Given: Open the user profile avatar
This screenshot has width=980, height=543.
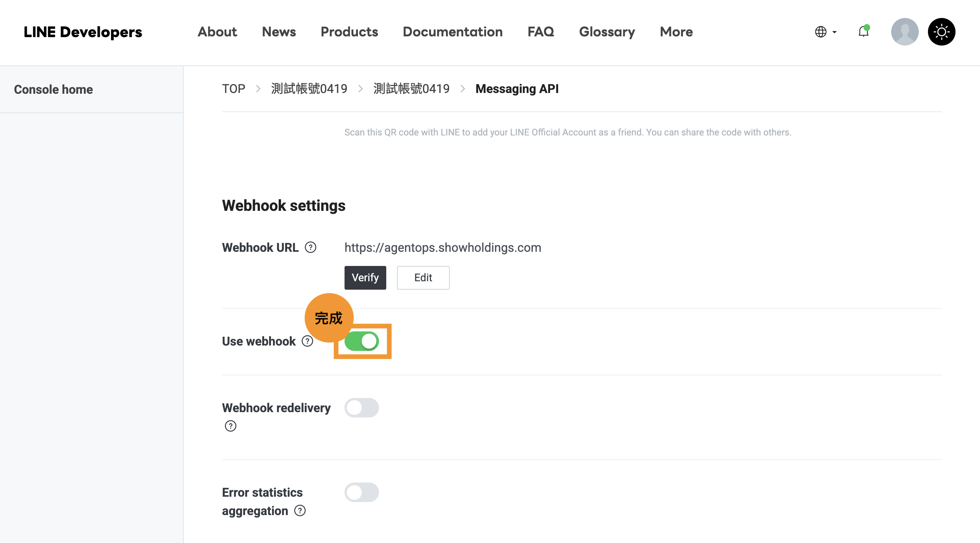Looking at the screenshot, I should (905, 32).
